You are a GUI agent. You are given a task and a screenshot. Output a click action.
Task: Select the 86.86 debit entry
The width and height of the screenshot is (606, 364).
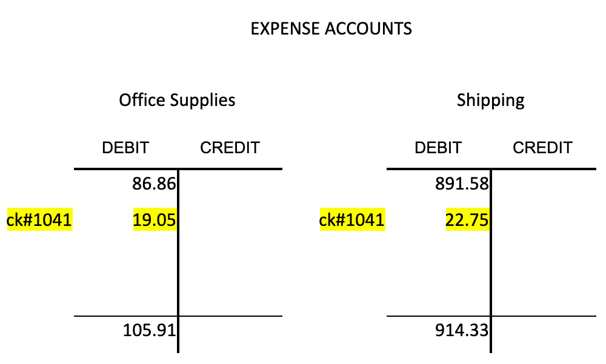click(154, 184)
